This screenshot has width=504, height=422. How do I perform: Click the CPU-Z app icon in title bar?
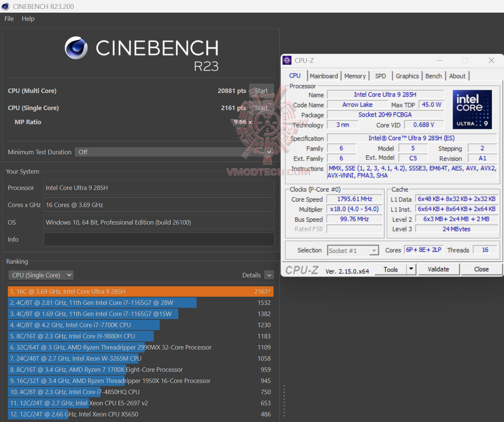click(x=287, y=60)
